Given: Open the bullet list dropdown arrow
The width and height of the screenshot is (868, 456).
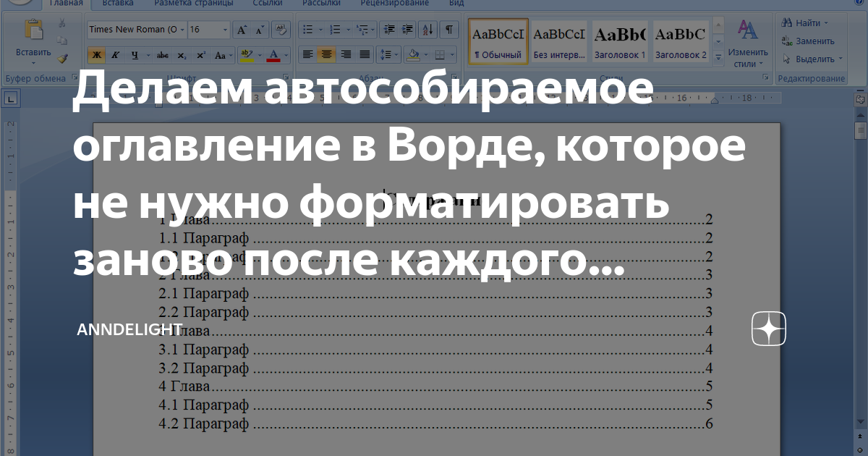Looking at the screenshot, I should click(x=319, y=30).
